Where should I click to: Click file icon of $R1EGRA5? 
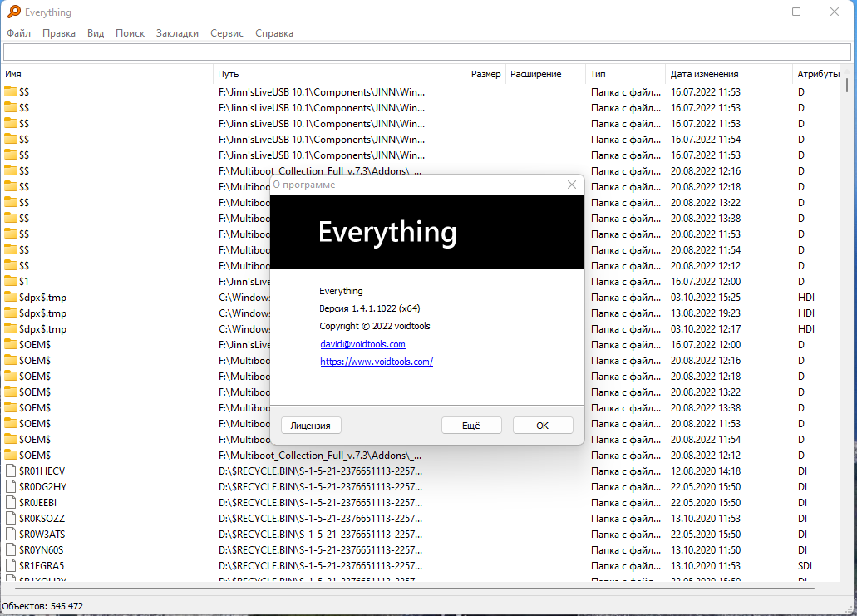point(11,566)
